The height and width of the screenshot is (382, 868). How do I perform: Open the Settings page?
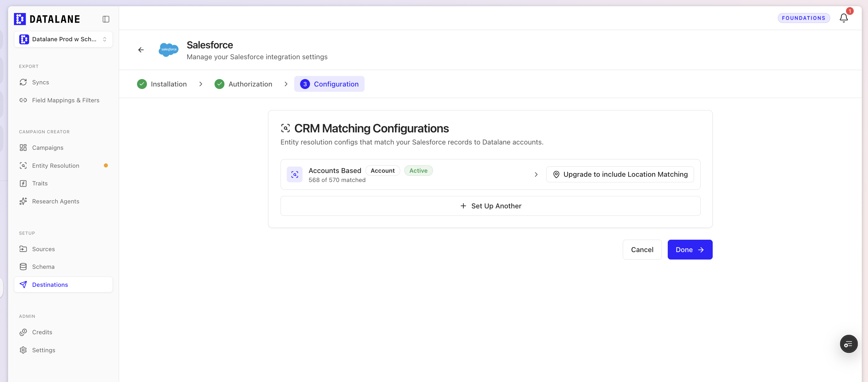pyautogui.click(x=63, y=350)
